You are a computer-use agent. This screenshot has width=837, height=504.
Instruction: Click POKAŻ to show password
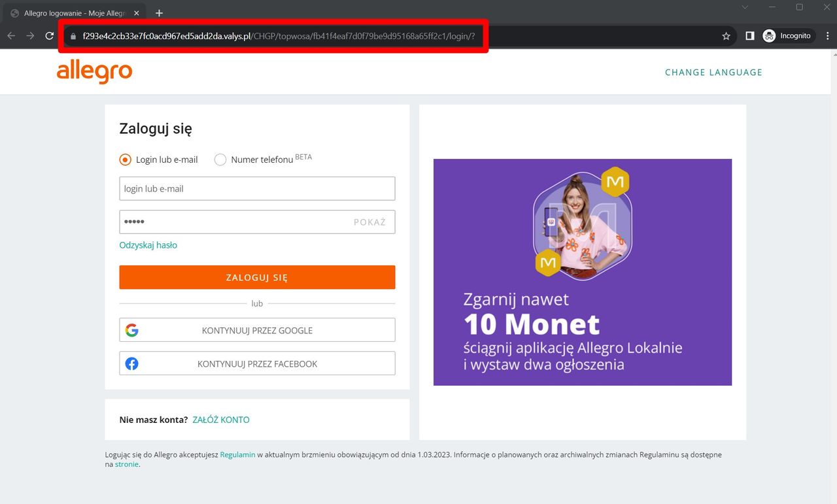tap(369, 222)
